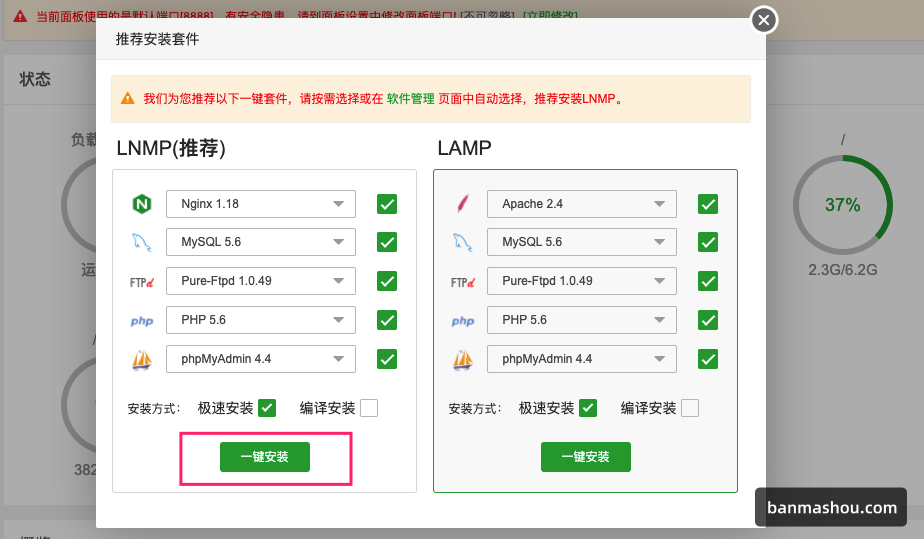924x539 pixels.
Task: Click the FTP icon in LNMP column
Action: pos(142,282)
